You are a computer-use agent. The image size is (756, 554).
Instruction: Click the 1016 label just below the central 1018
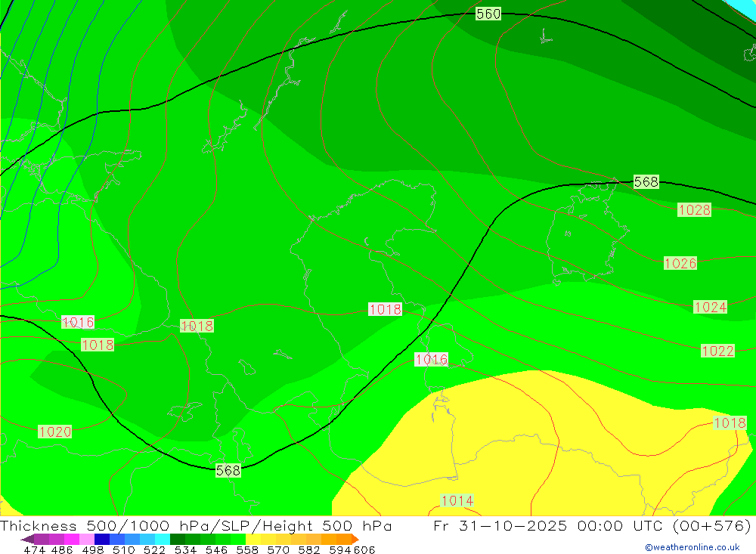(432, 359)
